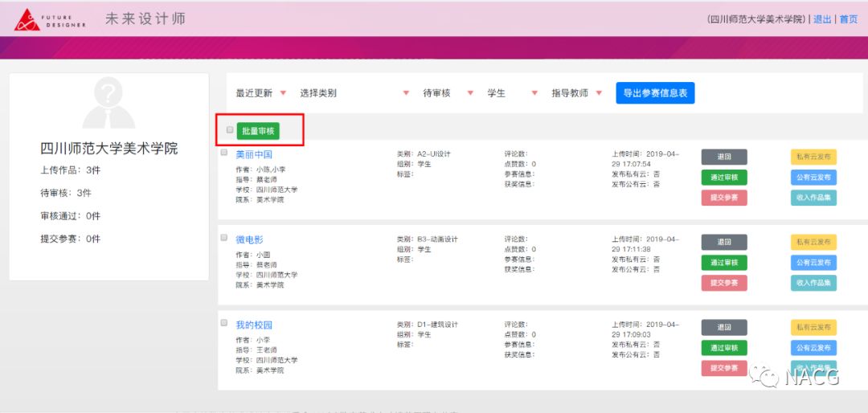Tick the checkbox for 美丽中国 entry
Image resolution: width=868 pixels, height=413 pixels.
(x=224, y=152)
